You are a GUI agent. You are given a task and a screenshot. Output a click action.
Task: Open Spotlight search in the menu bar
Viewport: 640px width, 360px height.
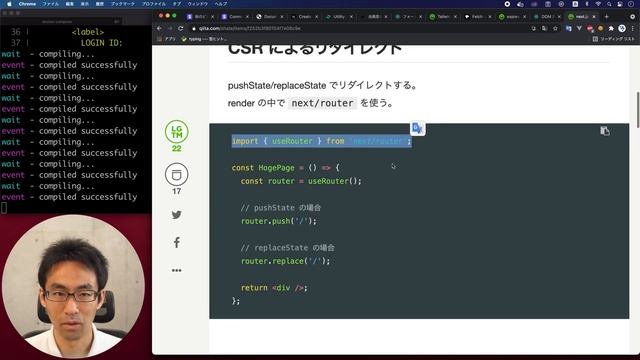coord(609,4)
